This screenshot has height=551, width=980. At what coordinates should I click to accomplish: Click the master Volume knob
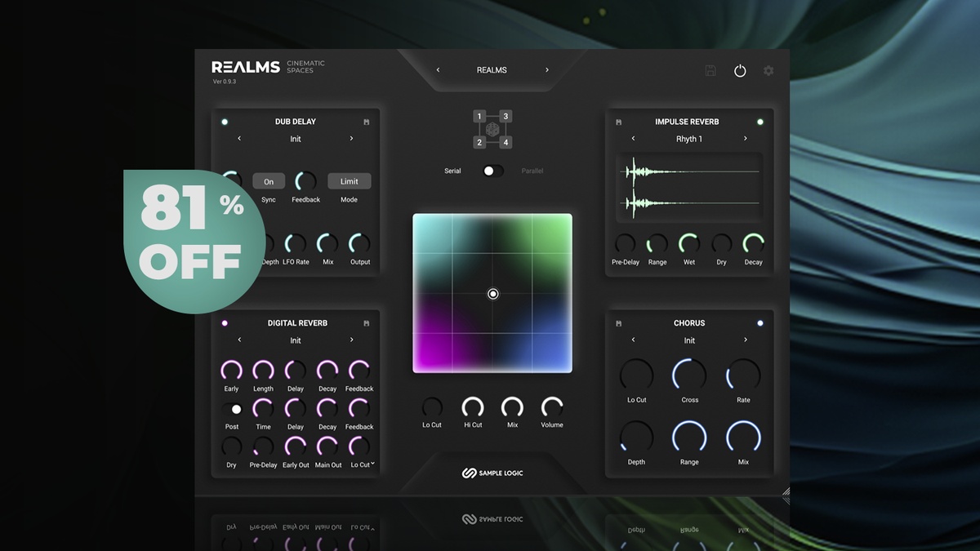pos(552,407)
